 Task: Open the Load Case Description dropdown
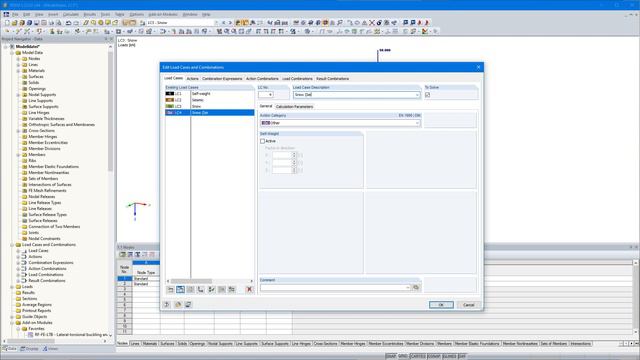point(417,95)
